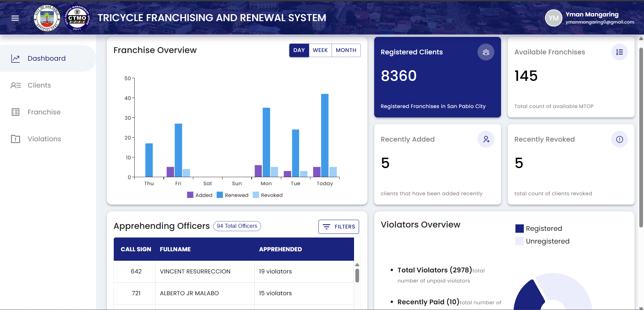Toggle Added series in chart legend

[200, 195]
